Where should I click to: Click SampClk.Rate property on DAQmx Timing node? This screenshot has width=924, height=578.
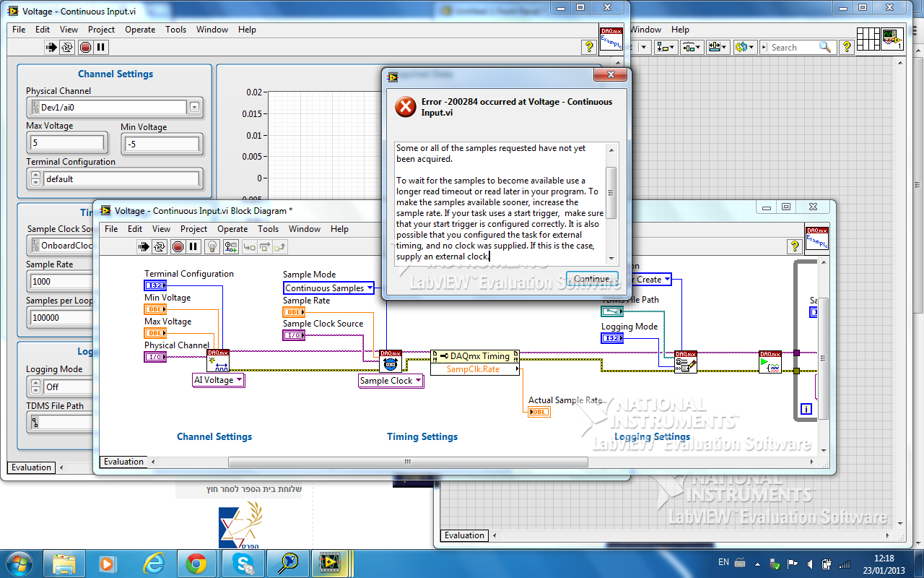point(474,369)
